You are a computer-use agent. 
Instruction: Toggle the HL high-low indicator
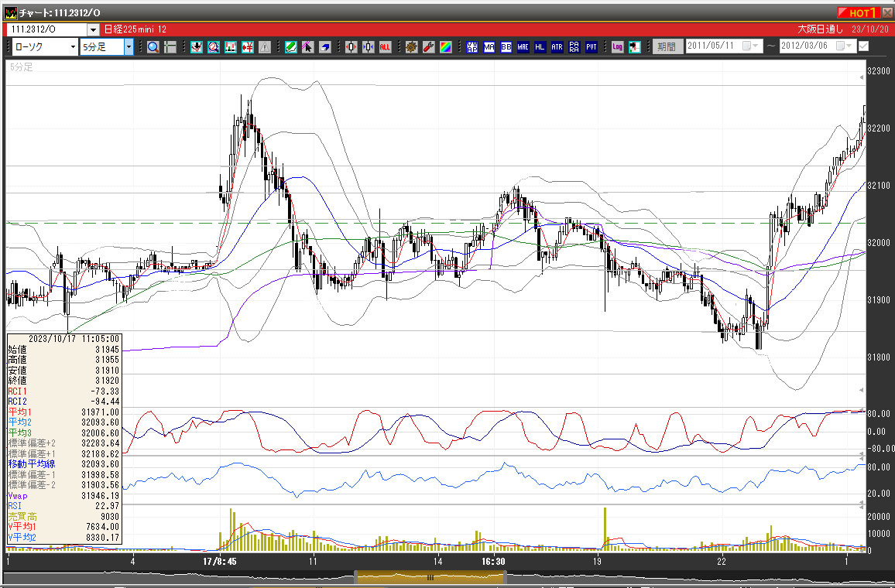(x=540, y=47)
